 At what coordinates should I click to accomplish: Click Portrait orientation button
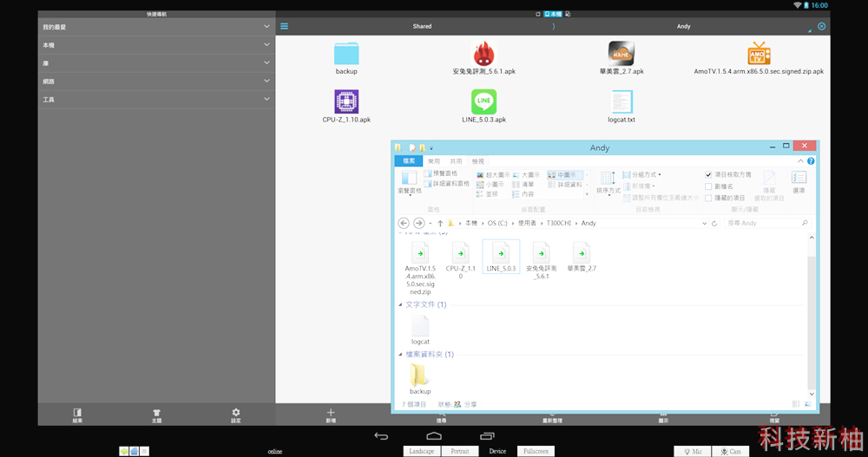[x=459, y=451]
